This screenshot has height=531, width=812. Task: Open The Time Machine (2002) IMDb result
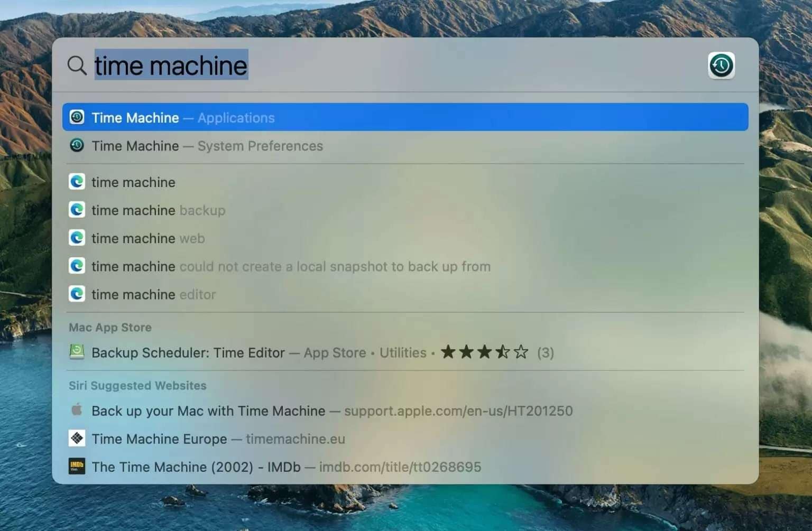405,467
